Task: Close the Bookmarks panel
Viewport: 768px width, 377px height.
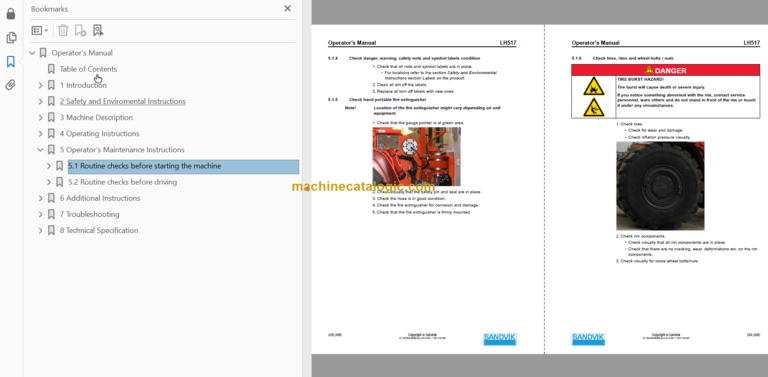Action: 288,8
